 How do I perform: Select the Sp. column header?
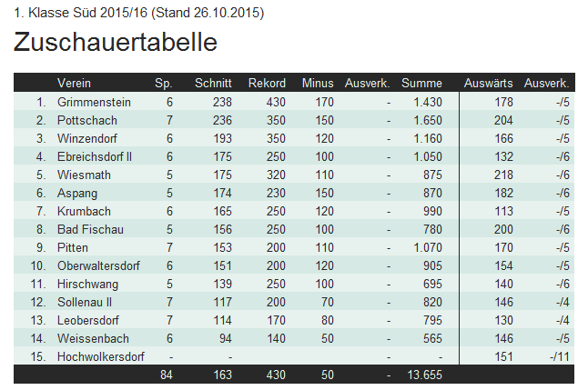coord(164,83)
